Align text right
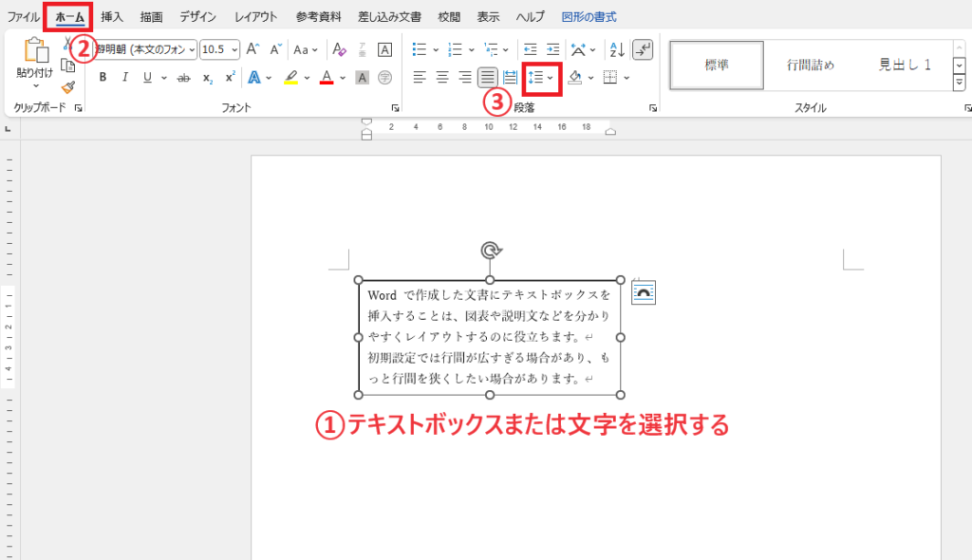The width and height of the screenshot is (972, 560). pyautogui.click(x=465, y=77)
